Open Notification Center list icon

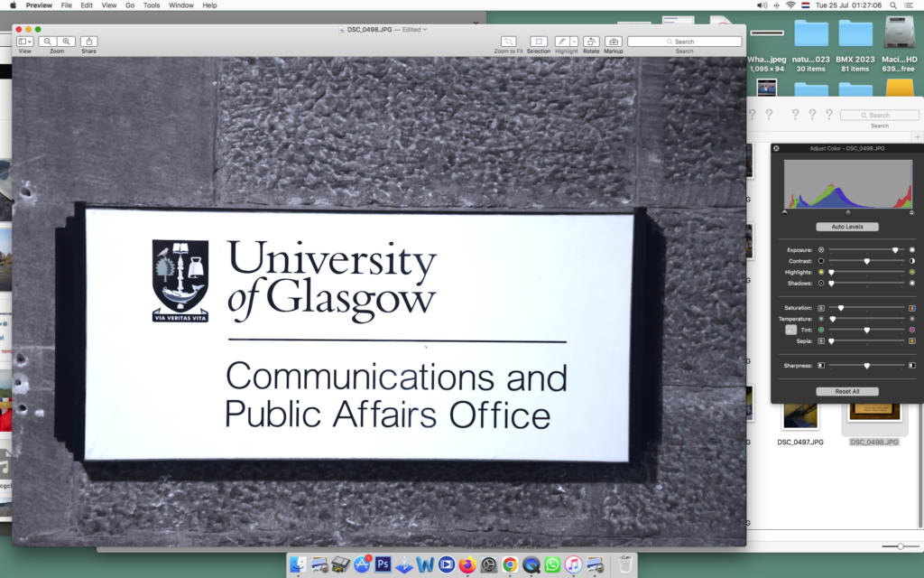coord(909,5)
